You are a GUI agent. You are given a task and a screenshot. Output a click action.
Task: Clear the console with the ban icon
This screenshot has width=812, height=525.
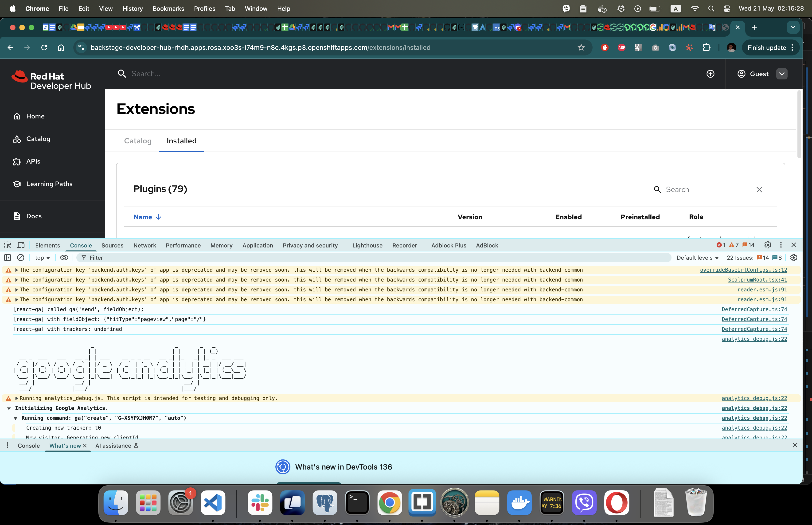point(21,258)
